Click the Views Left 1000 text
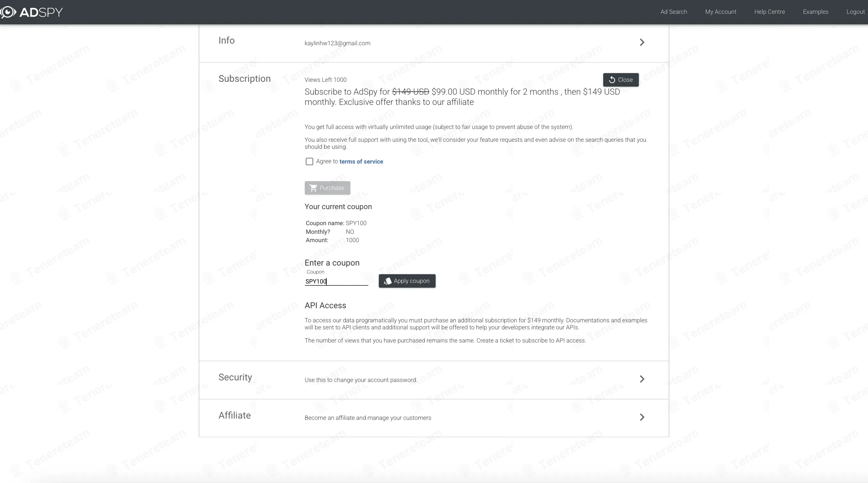The image size is (868, 483). [325, 80]
